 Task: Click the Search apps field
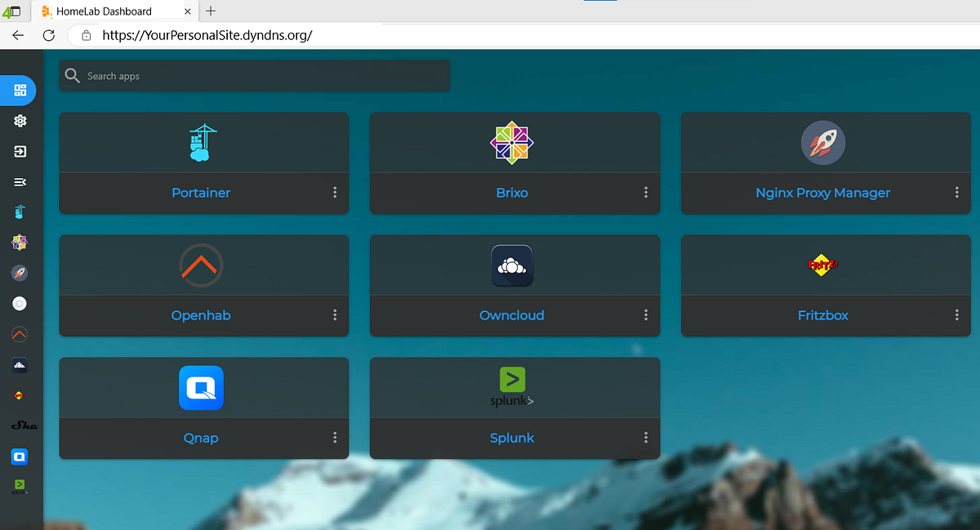pos(253,76)
